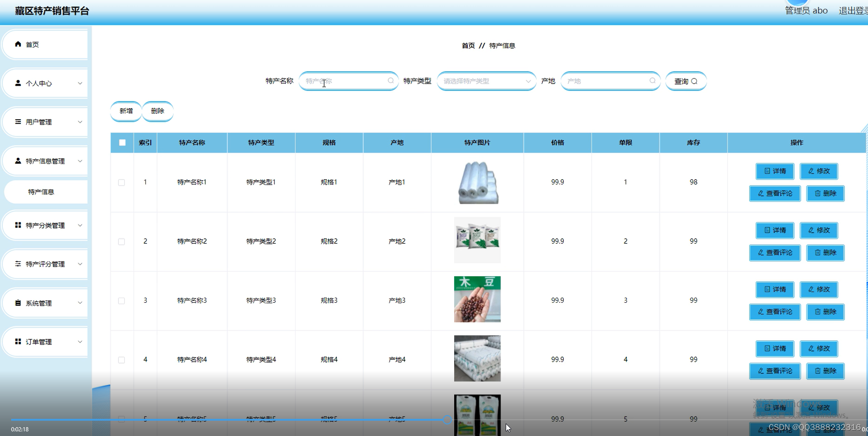Toggle the select-all checkbox in table header

coord(122,143)
